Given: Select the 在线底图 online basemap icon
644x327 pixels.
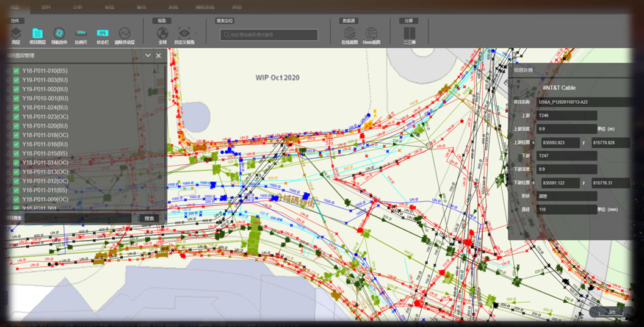Looking at the screenshot, I should click(350, 34).
